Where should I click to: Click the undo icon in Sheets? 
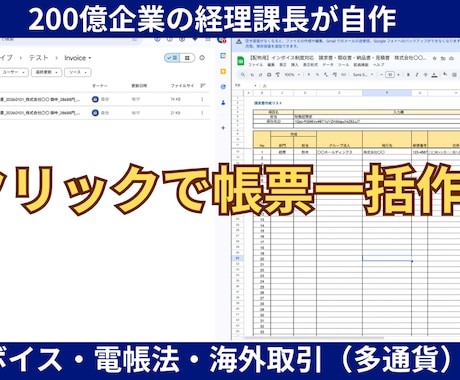pos(252,75)
